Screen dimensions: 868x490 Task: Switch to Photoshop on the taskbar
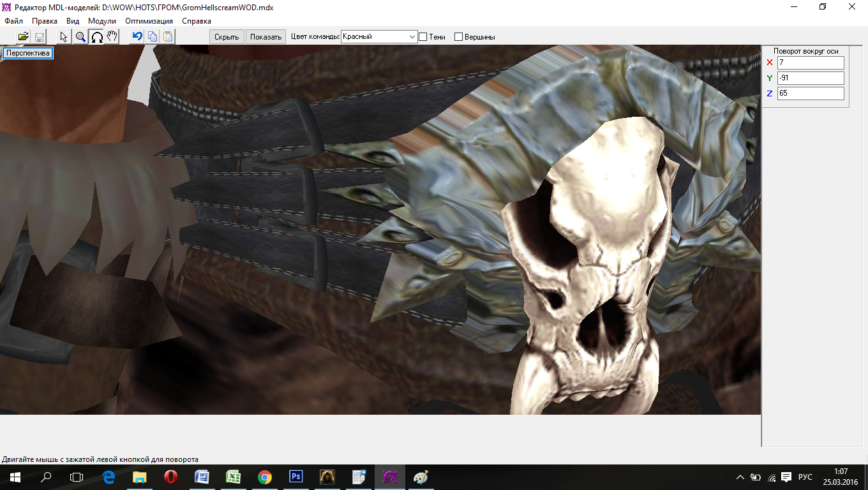[296, 477]
